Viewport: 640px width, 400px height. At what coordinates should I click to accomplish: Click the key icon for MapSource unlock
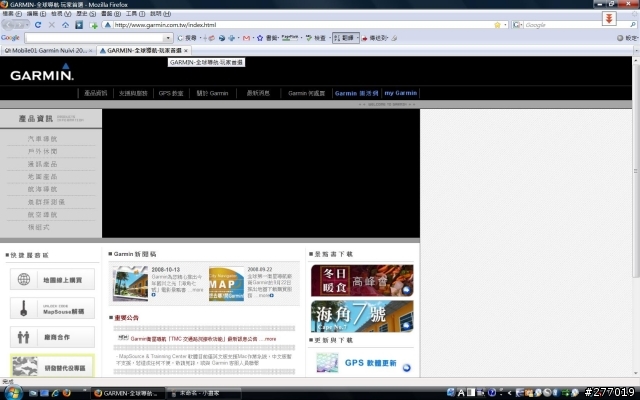(24, 308)
